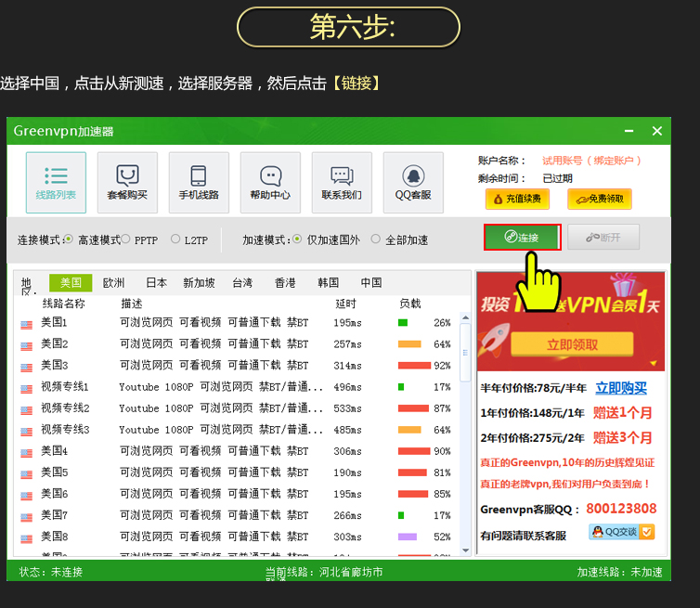Open the 帮助中心 help center icon

pos(270,183)
